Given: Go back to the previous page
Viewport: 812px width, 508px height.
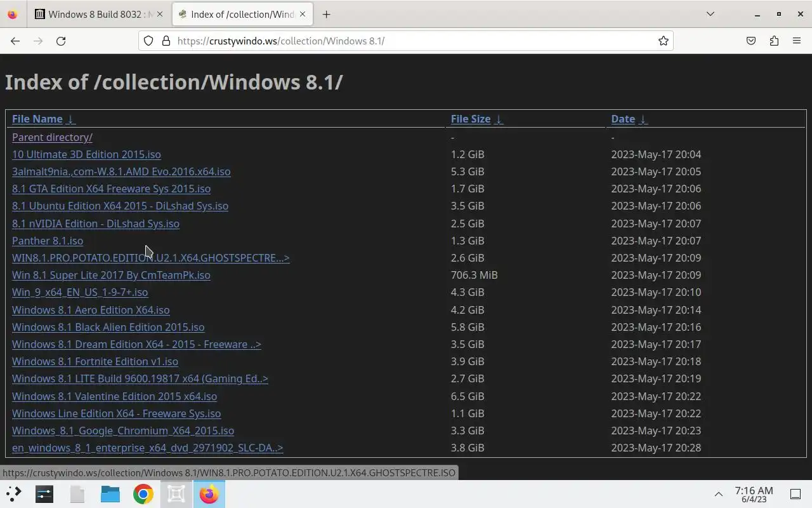Looking at the screenshot, I should coord(15,41).
